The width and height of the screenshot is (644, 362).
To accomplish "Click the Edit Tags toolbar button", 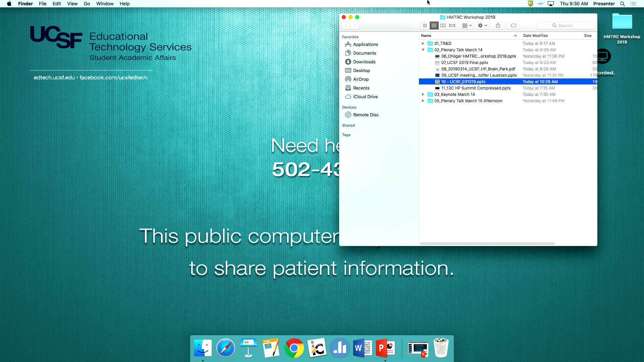I will tap(513, 25).
